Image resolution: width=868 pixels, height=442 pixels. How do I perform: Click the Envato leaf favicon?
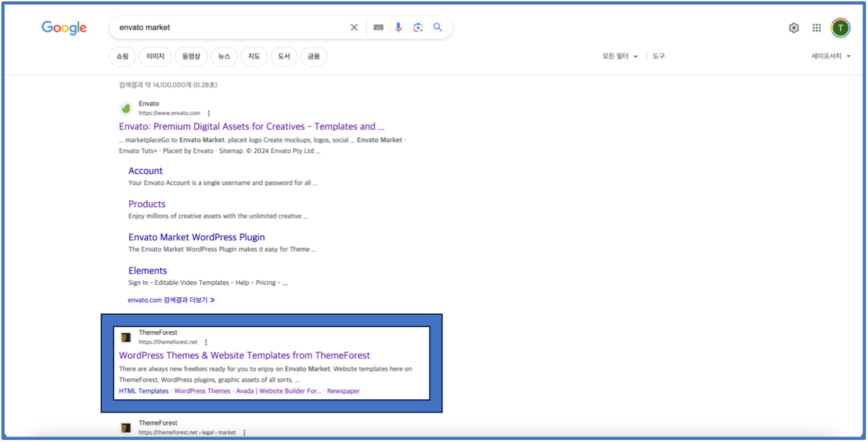126,108
